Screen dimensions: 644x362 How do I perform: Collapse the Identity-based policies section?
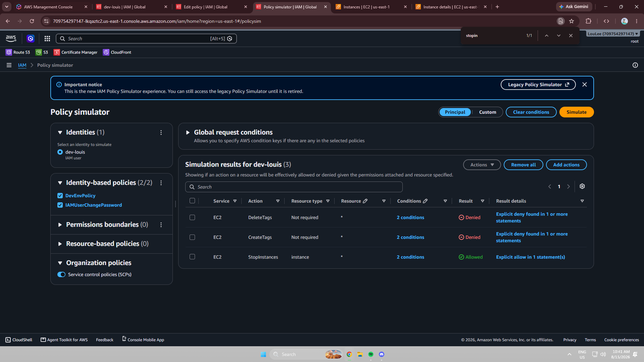point(60,183)
